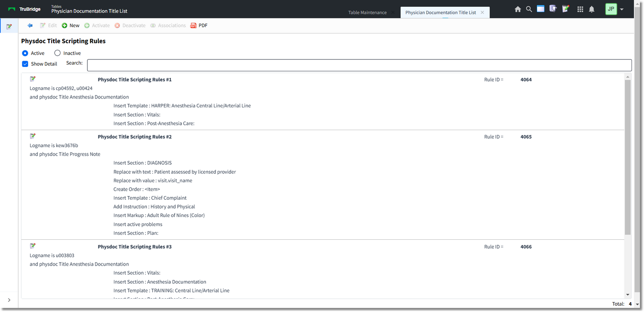Create a New scripting rule
Viewport: 644px width, 312px height.
[70, 25]
